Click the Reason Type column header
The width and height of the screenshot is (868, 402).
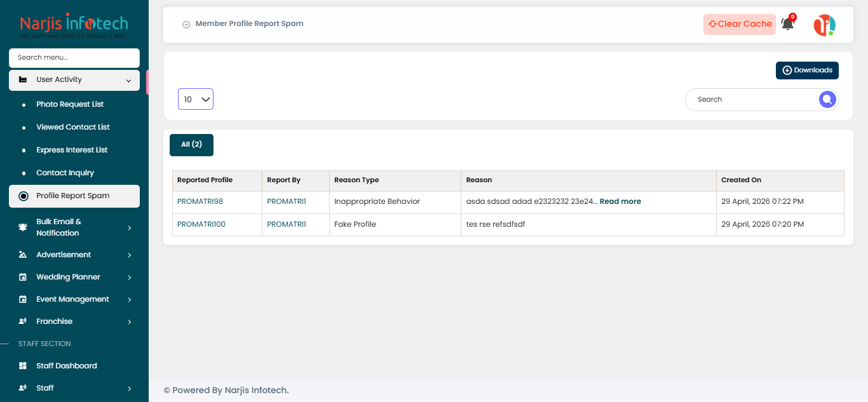tap(395, 180)
